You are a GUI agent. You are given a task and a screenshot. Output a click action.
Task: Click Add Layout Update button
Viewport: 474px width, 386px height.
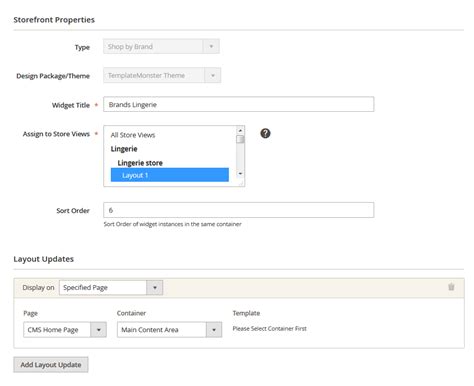[x=51, y=365]
